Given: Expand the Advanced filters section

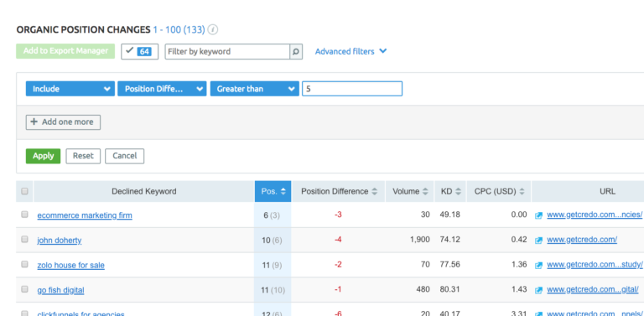Looking at the screenshot, I should tap(351, 52).
